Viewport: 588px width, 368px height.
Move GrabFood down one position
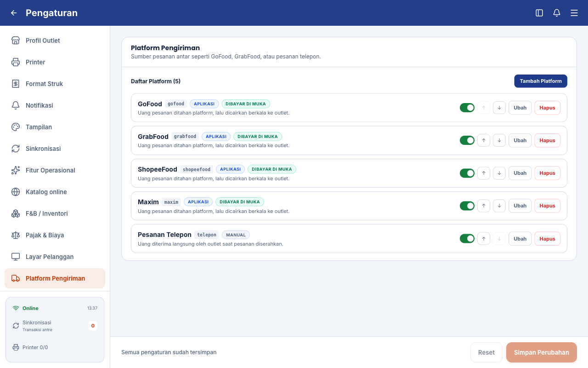(x=499, y=140)
